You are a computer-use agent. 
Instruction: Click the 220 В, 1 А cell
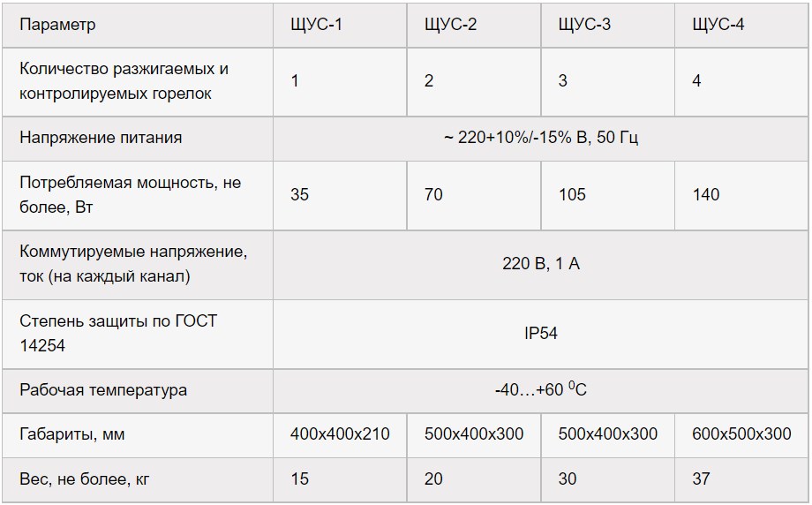[x=541, y=265]
